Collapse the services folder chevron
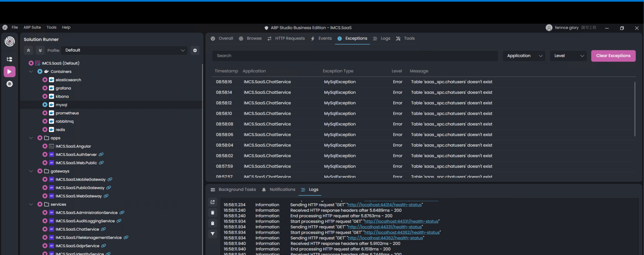This screenshot has height=255, width=644. tap(31, 204)
